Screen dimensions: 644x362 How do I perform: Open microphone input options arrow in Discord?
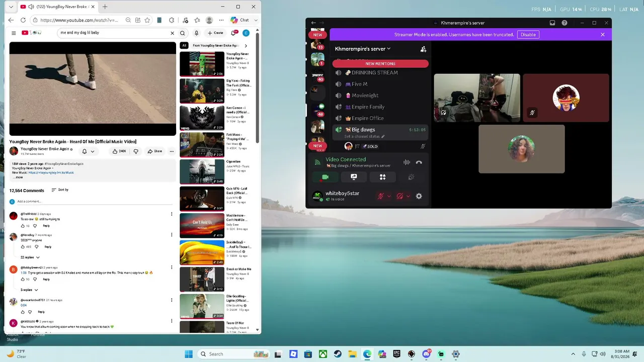[389, 196]
